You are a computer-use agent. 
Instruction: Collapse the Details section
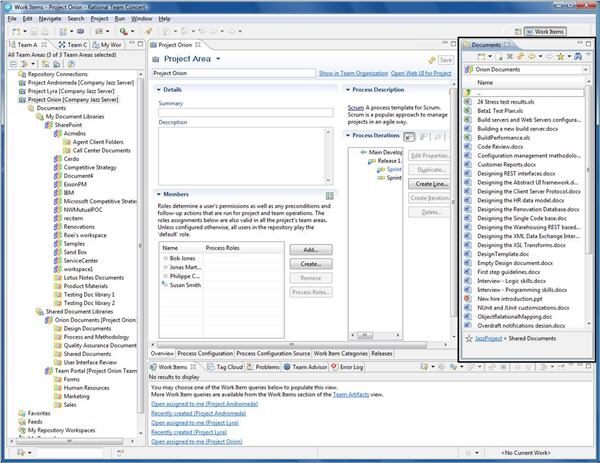point(158,89)
